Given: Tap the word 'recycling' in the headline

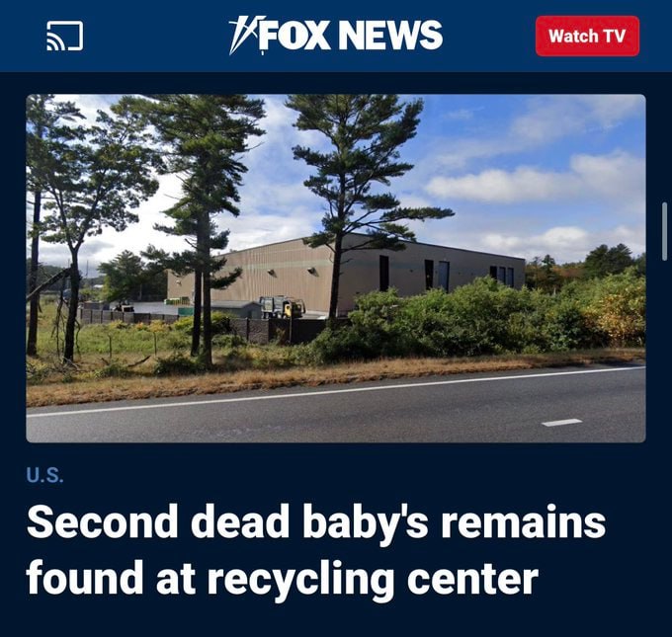Looking at the screenshot, I should pyautogui.click(x=300, y=579).
